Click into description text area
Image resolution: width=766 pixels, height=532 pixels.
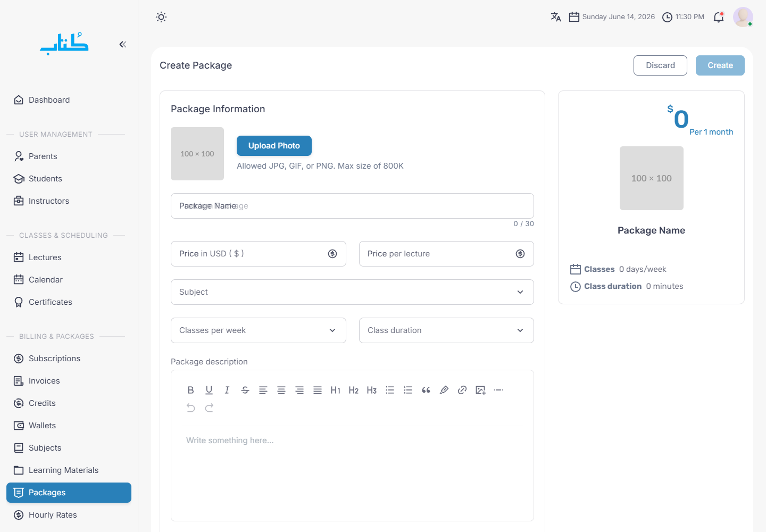click(352, 473)
